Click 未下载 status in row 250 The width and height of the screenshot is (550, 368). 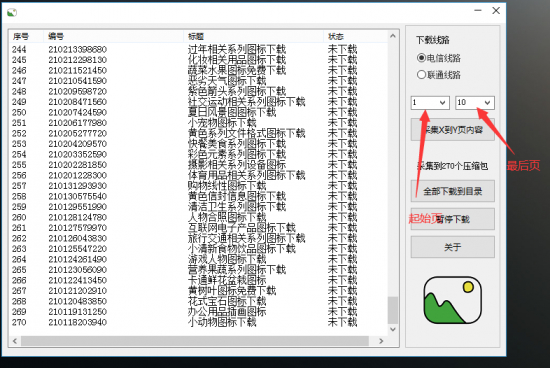click(342, 112)
